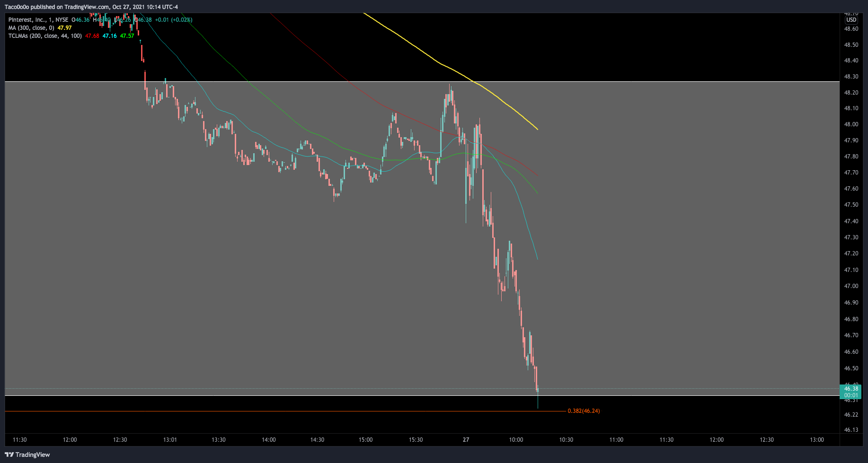Click the cyan TCLMAs value 47.16

[x=110, y=36]
